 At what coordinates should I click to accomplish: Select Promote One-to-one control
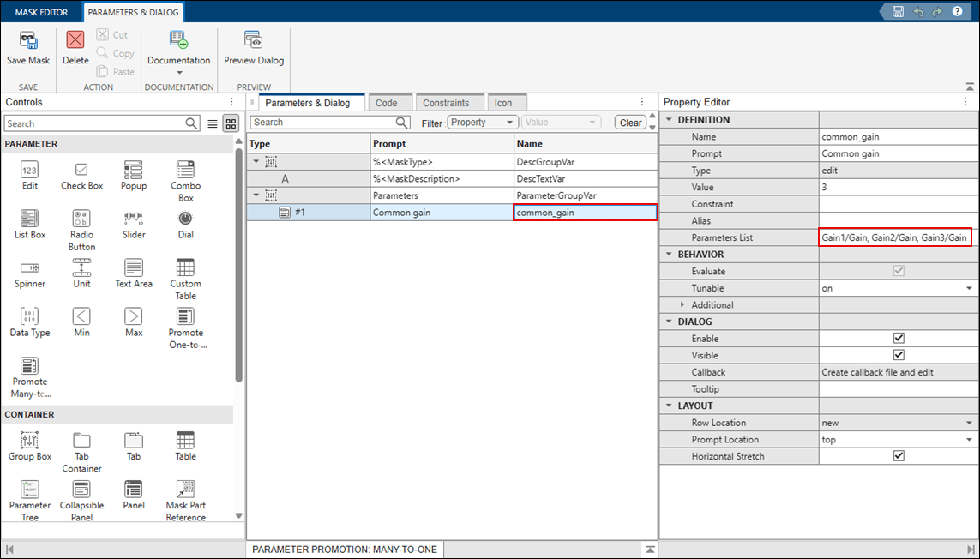(185, 328)
